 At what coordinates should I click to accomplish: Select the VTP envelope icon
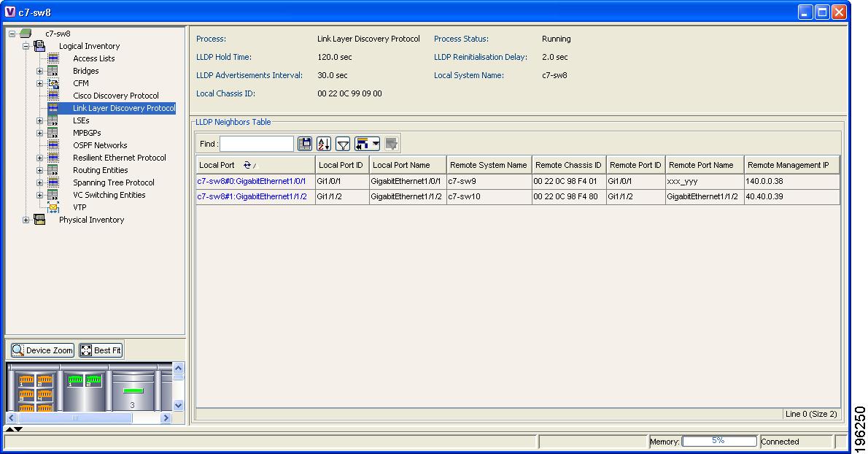[x=53, y=207]
